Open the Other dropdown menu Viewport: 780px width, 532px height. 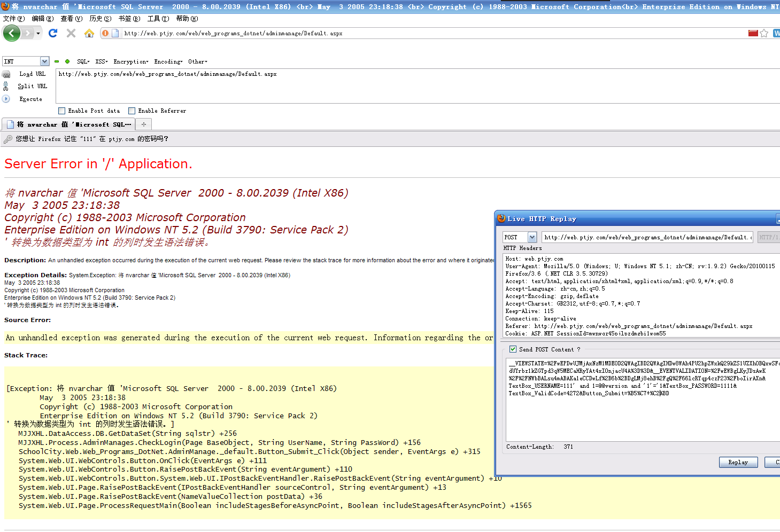197,61
